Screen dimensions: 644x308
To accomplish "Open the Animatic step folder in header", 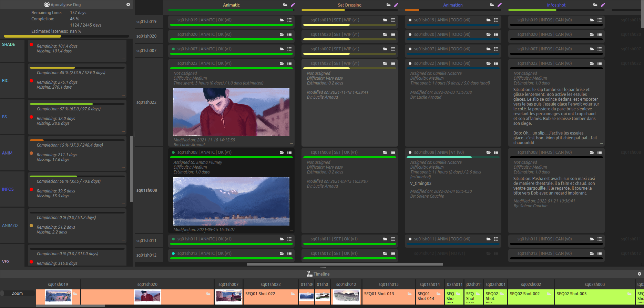I will (x=285, y=5).
